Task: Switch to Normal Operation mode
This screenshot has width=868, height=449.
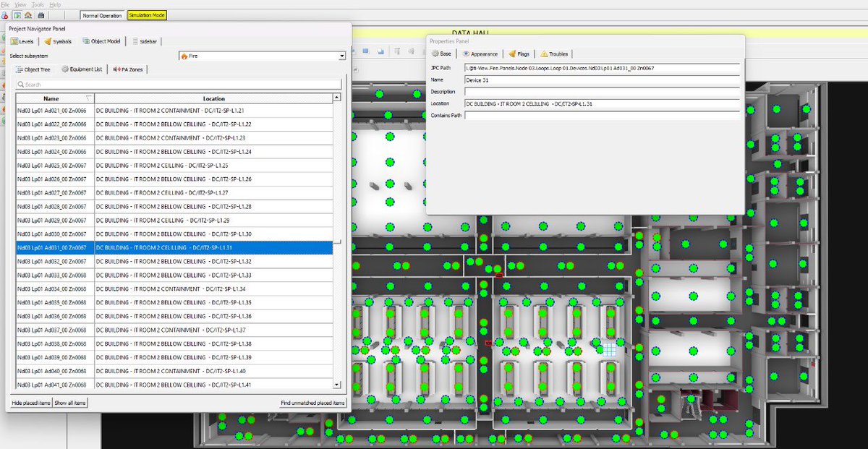Action: point(102,14)
